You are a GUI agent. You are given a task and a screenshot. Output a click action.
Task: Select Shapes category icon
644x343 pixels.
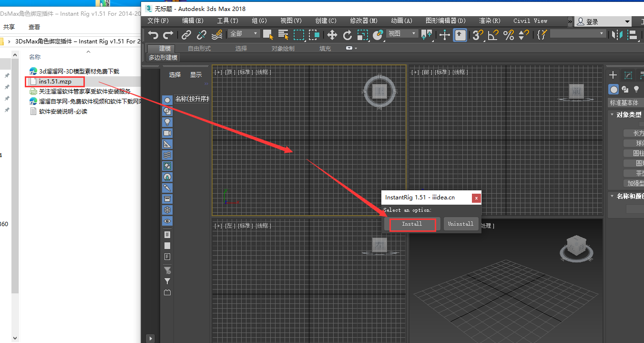coord(625,89)
